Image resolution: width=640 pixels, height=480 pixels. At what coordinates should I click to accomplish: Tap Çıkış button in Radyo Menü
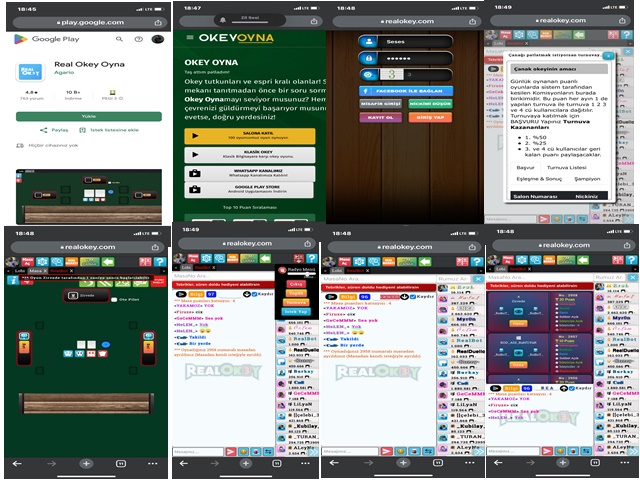296,284
